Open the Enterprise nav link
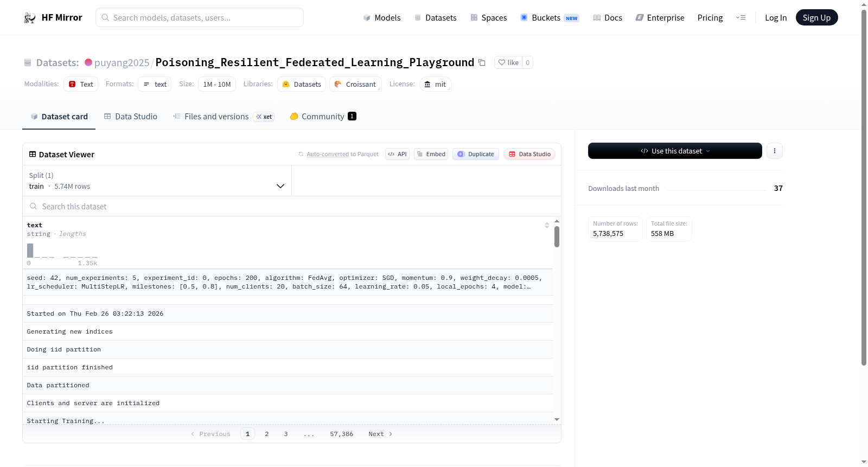 (660, 17)
